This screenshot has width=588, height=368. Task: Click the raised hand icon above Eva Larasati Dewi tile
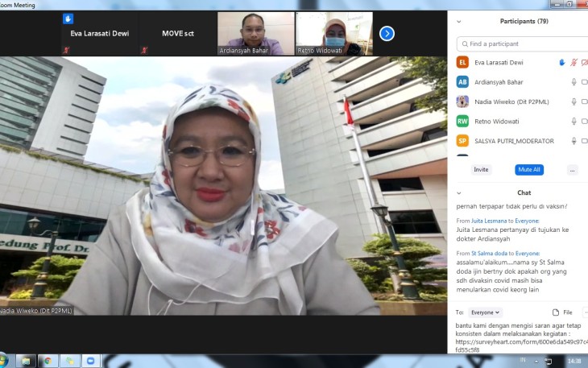[x=68, y=19]
